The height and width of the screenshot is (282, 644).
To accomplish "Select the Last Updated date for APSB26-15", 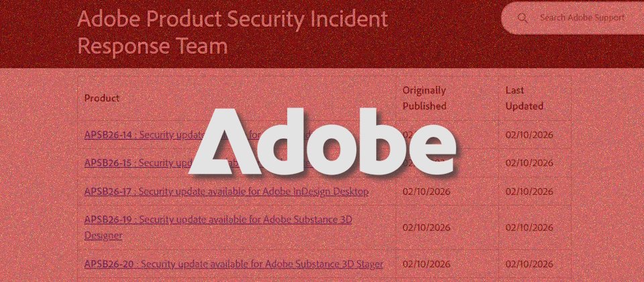I will click(529, 163).
